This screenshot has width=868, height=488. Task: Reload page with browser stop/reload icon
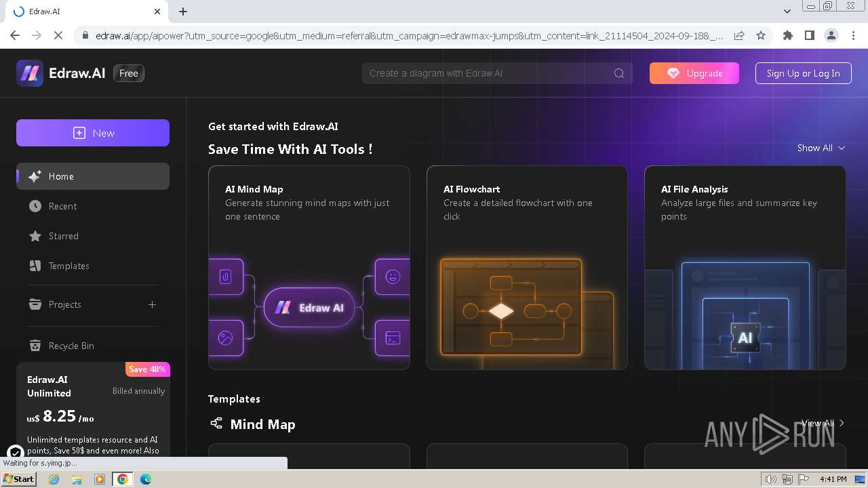click(x=58, y=35)
